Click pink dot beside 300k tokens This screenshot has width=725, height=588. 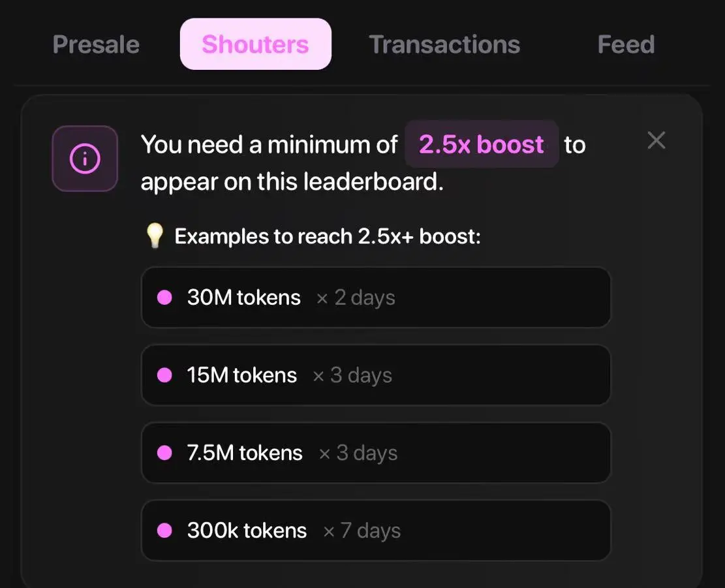click(x=164, y=530)
